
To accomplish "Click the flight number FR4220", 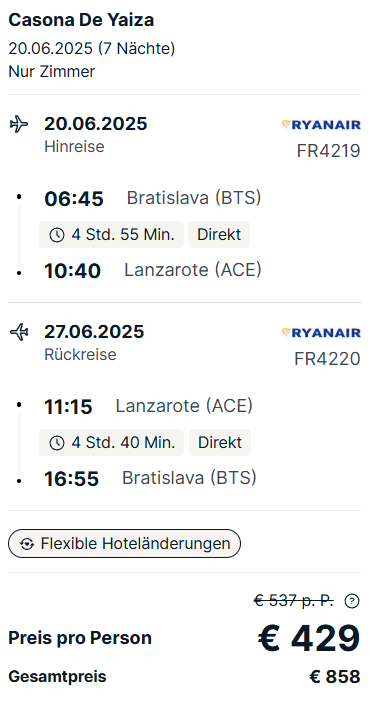I will coord(327,359).
